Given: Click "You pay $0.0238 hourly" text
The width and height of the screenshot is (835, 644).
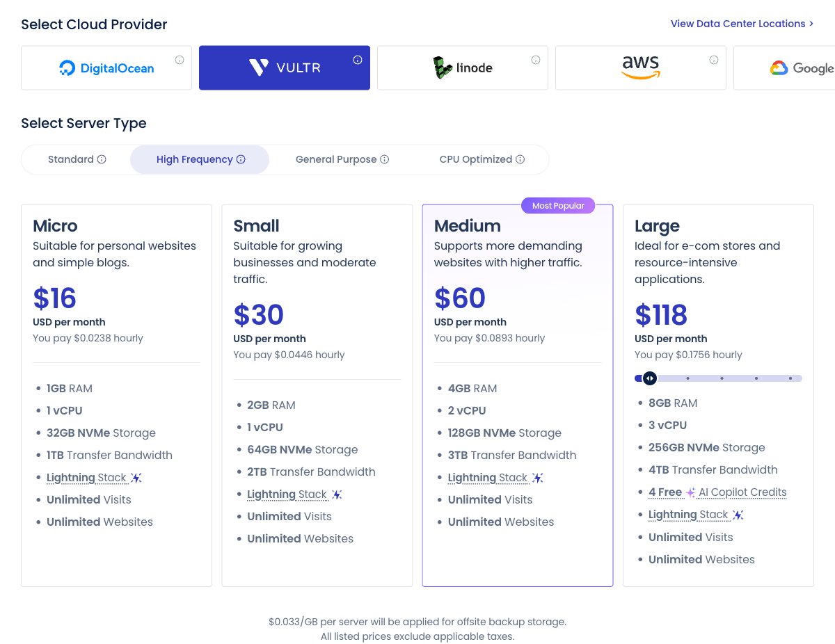Looking at the screenshot, I should tap(88, 338).
